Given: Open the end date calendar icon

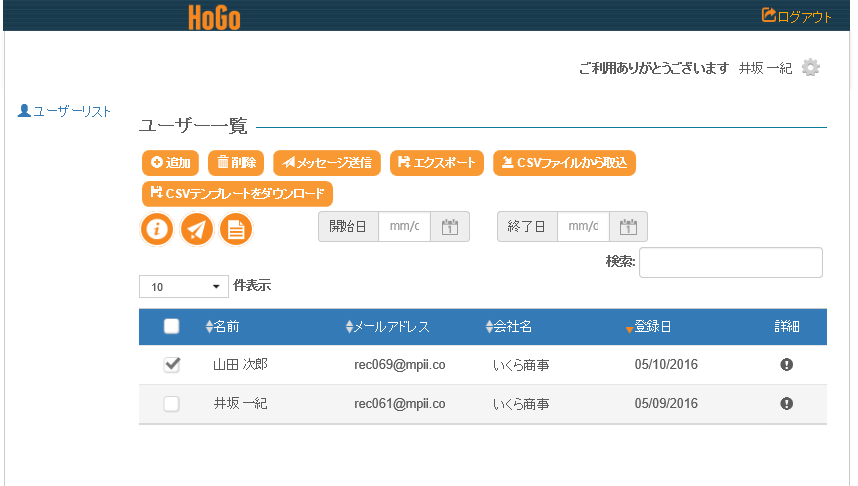Looking at the screenshot, I should 628,227.
